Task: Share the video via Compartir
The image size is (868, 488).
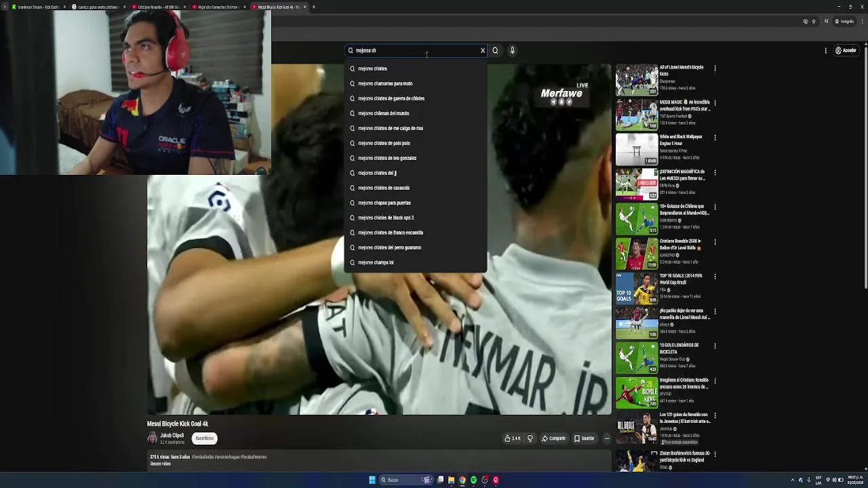Action: point(553,439)
